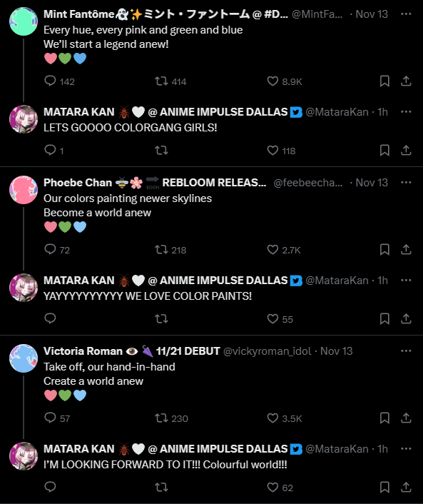Toggle bookmark on Mint Fantôme's tweet

(x=384, y=81)
